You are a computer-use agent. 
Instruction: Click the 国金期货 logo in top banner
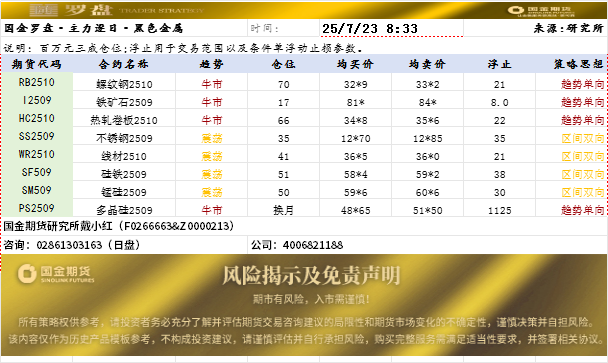tap(542, 11)
